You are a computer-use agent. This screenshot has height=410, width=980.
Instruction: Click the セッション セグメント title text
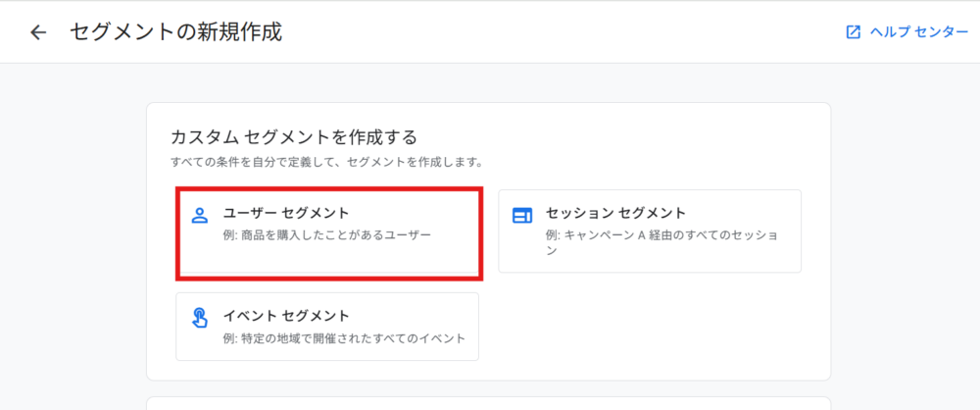click(615, 213)
